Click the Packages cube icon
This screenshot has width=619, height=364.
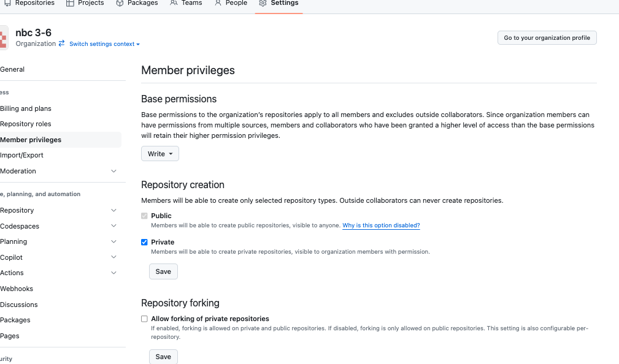pos(120,3)
